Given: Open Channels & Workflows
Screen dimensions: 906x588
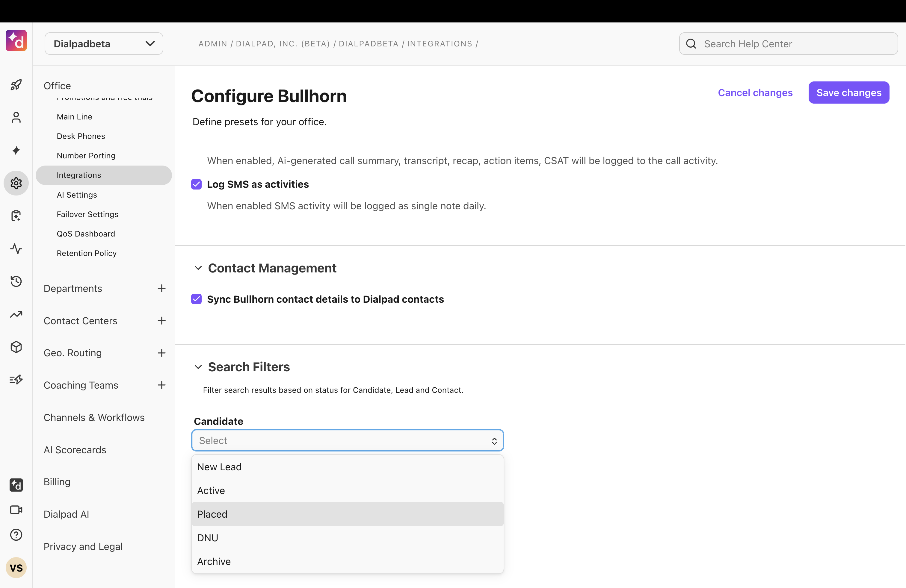Looking at the screenshot, I should pos(94,417).
